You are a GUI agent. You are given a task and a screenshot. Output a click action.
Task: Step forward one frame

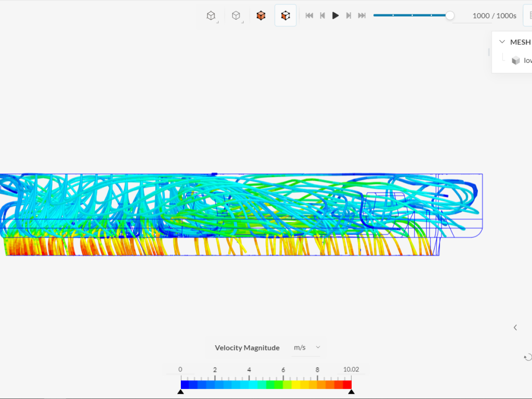tap(348, 15)
